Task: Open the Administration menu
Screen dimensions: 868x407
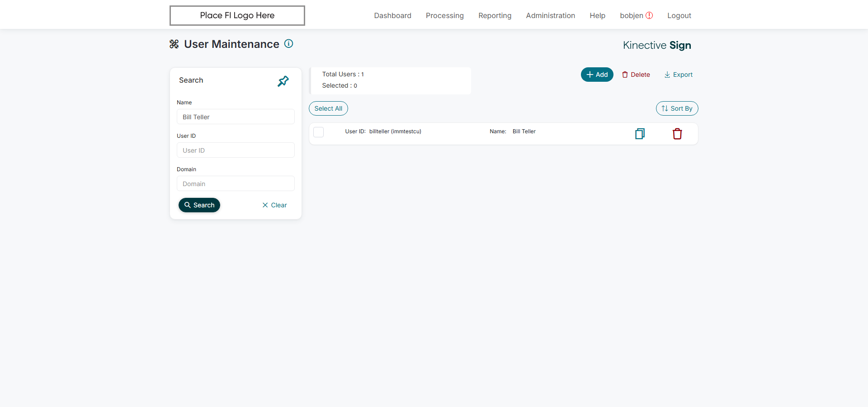Action: [551, 15]
